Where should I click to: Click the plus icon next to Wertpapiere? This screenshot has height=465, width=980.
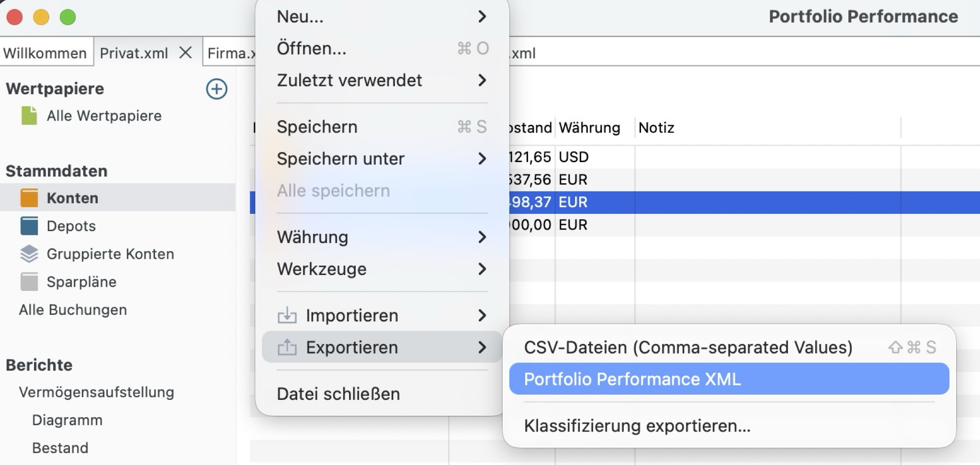[x=217, y=89]
